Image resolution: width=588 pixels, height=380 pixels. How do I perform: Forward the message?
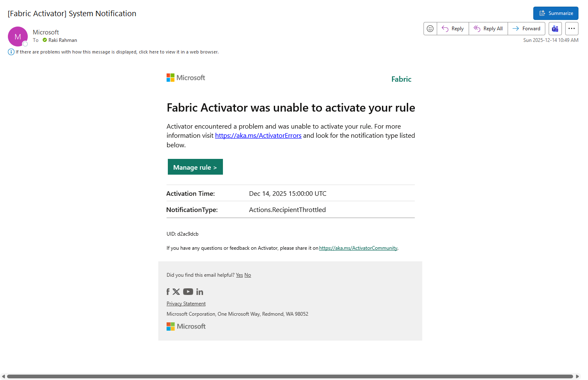(526, 29)
